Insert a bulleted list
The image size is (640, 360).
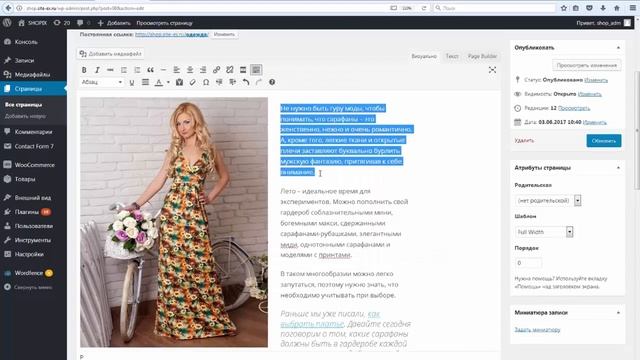coord(124,70)
